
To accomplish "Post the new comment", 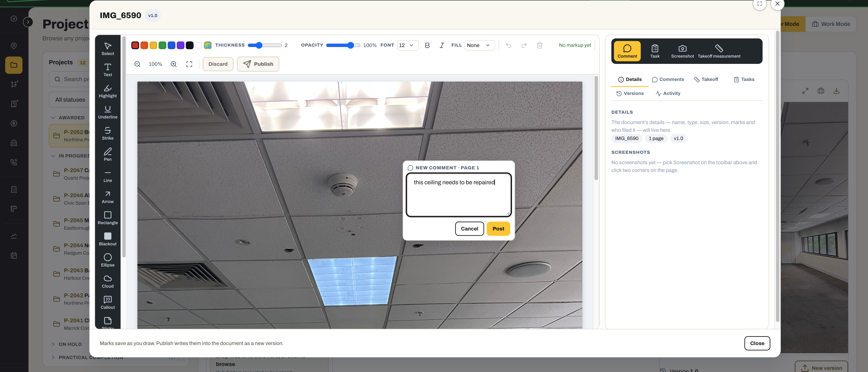I will 498,229.
